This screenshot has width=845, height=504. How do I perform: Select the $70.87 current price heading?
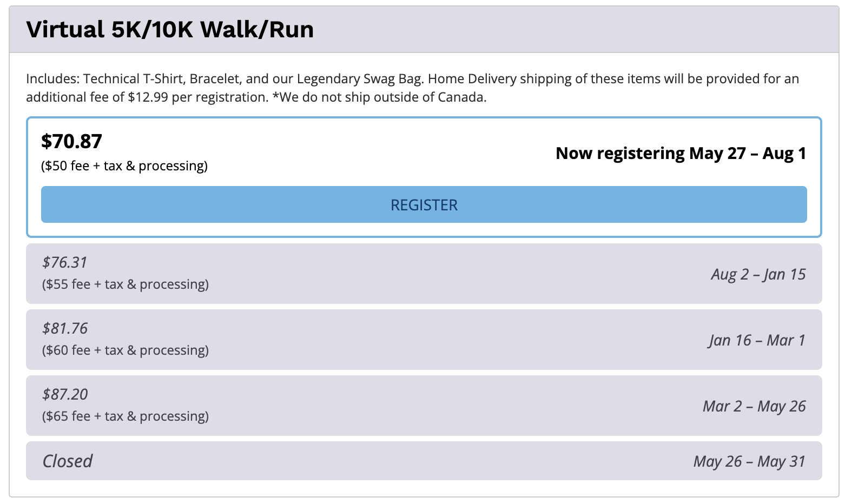click(71, 142)
